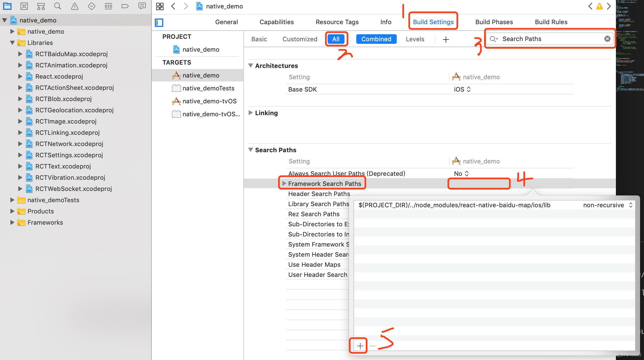Image resolution: width=644 pixels, height=360 pixels.
Task: Click the native_demo jump bar item
Action: tap(219, 6)
